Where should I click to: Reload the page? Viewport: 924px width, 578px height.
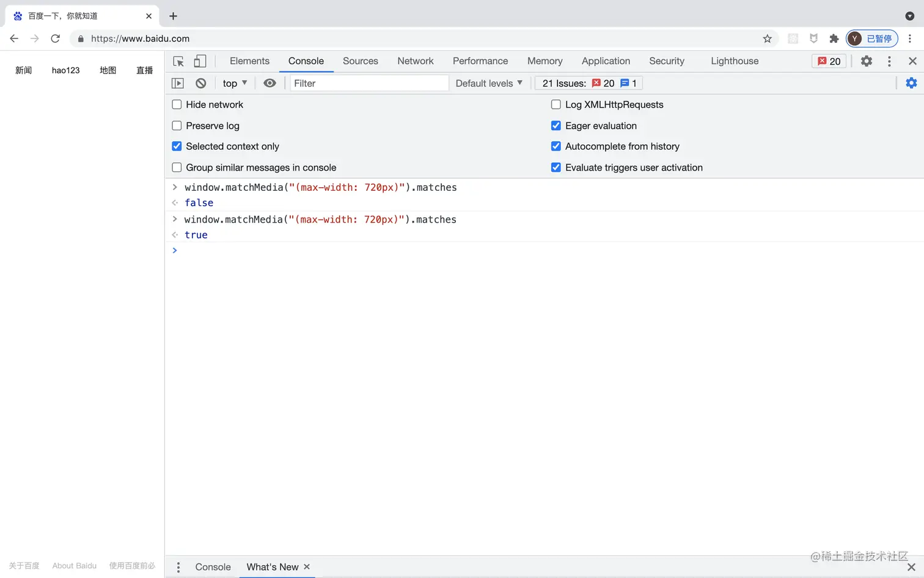tap(56, 39)
